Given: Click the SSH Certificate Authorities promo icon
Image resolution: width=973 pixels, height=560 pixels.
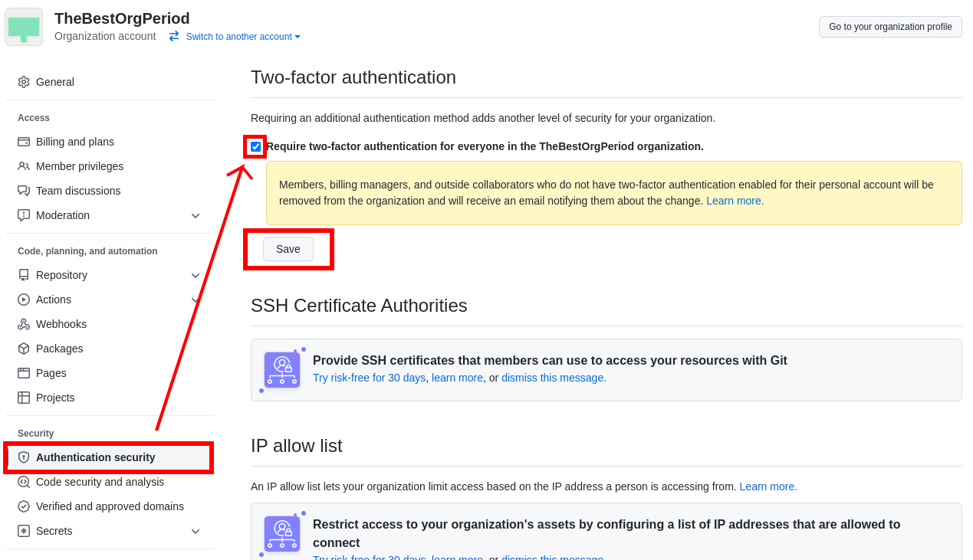Looking at the screenshot, I should click(x=282, y=370).
